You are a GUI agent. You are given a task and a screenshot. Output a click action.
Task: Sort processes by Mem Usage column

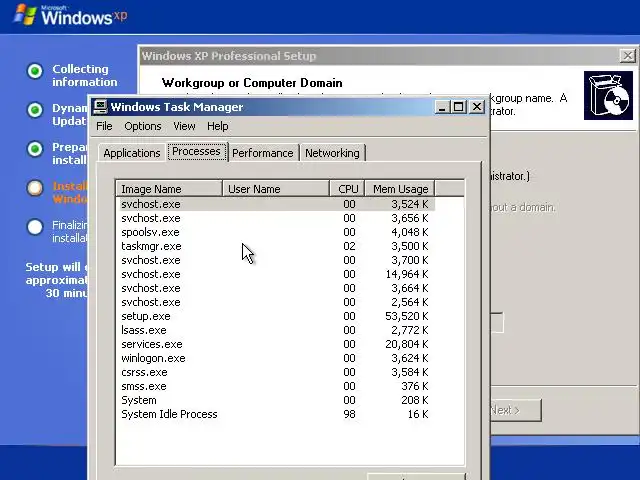pyautogui.click(x=400, y=189)
